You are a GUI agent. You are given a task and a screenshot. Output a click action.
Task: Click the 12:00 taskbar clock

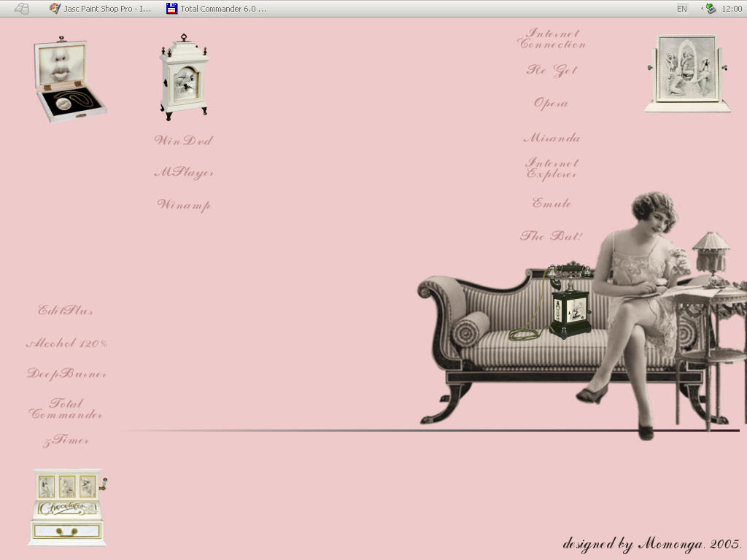731,9
